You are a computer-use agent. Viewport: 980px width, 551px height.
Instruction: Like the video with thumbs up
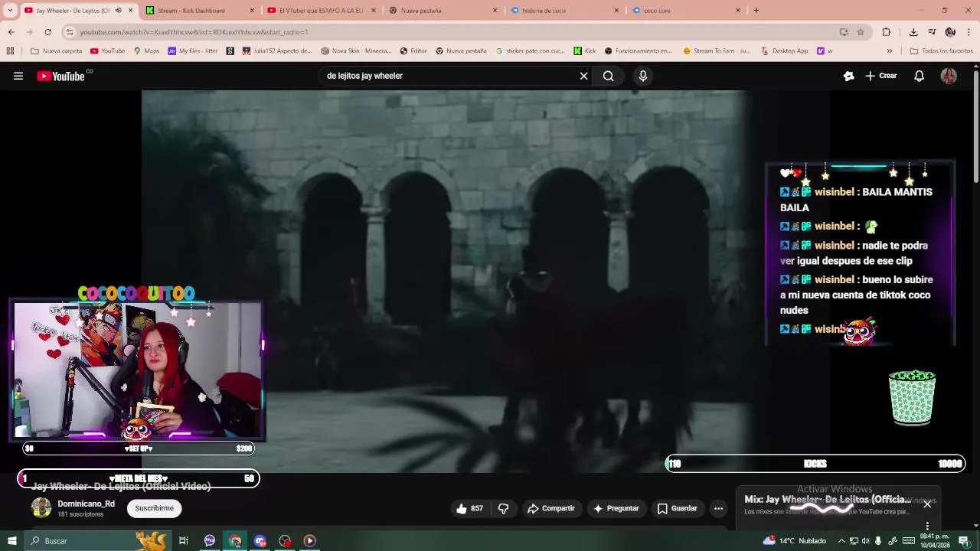[469, 508]
